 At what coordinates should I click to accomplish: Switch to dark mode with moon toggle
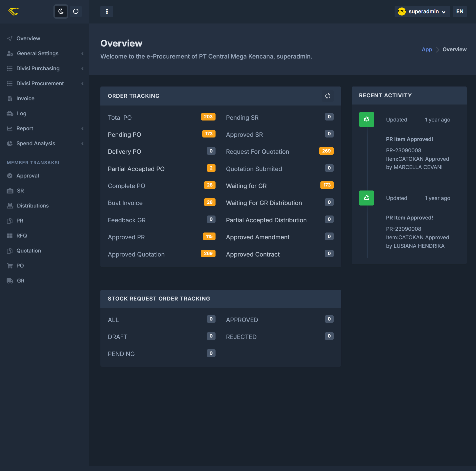click(x=61, y=11)
